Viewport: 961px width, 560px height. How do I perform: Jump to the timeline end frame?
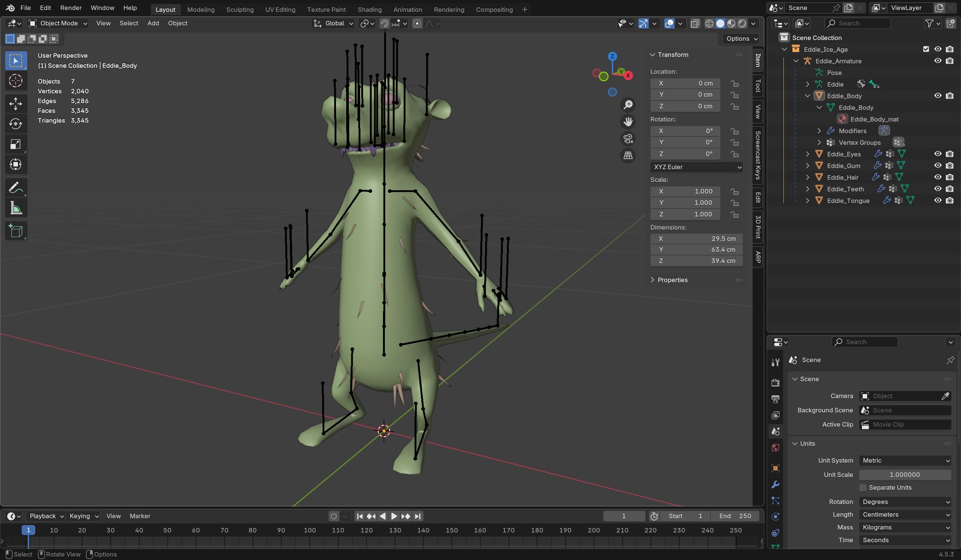[x=418, y=516]
